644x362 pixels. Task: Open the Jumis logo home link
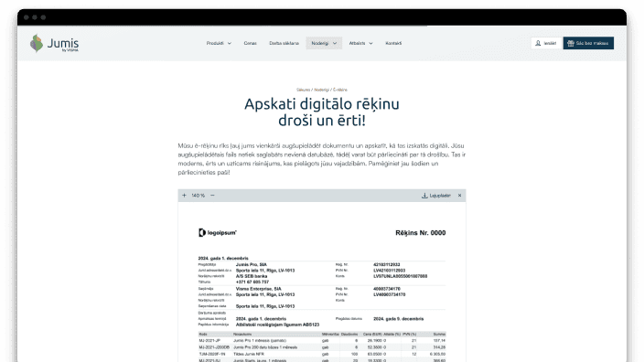54,43
